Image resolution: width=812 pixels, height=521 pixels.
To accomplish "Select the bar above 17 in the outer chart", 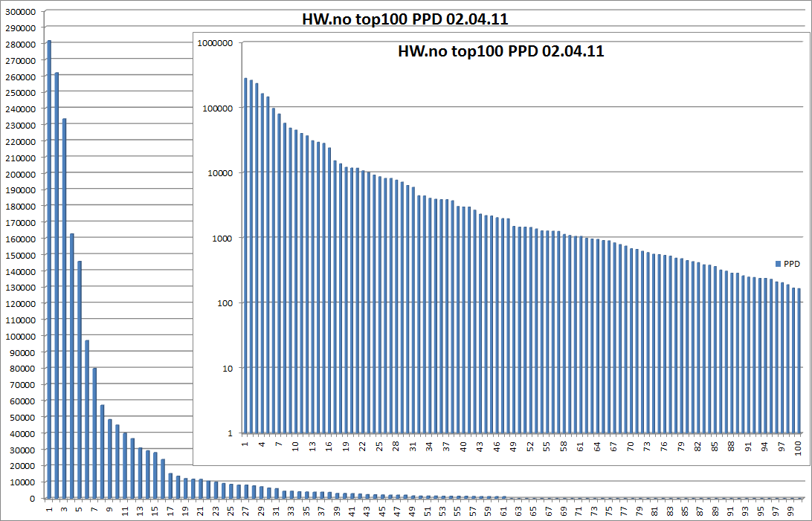I will (170, 486).
